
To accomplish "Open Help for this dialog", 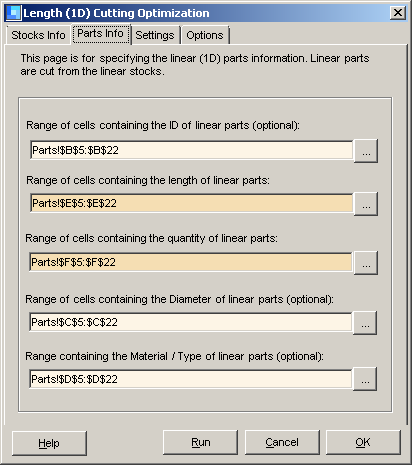I will pos(49,443).
